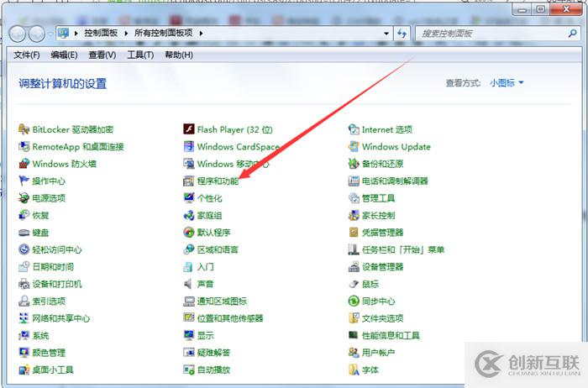Open the 键盘 icon
Screen dimensions: 588x388
24,233
